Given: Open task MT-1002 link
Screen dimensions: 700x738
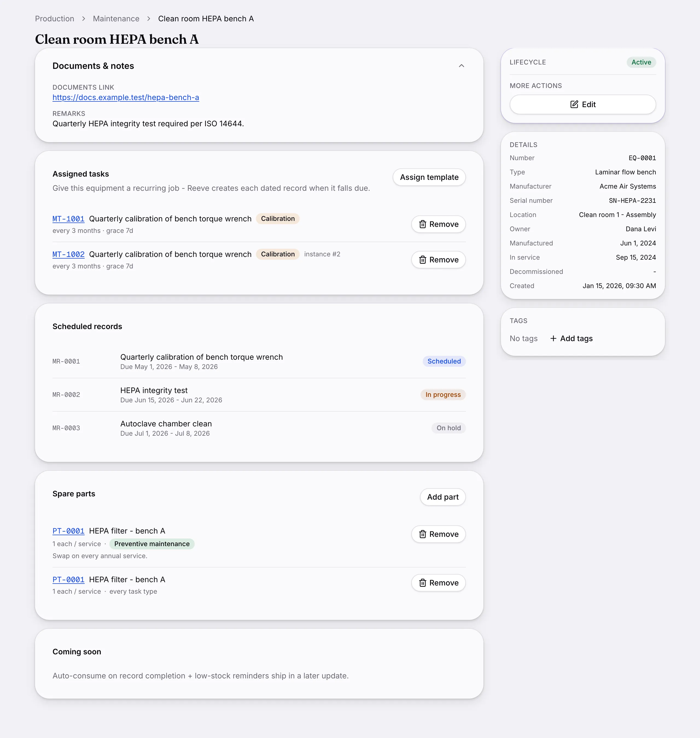Looking at the screenshot, I should (x=68, y=254).
